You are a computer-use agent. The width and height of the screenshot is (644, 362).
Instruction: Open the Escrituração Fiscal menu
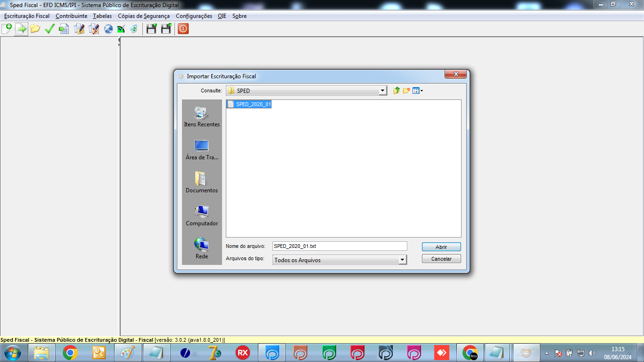click(x=27, y=16)
